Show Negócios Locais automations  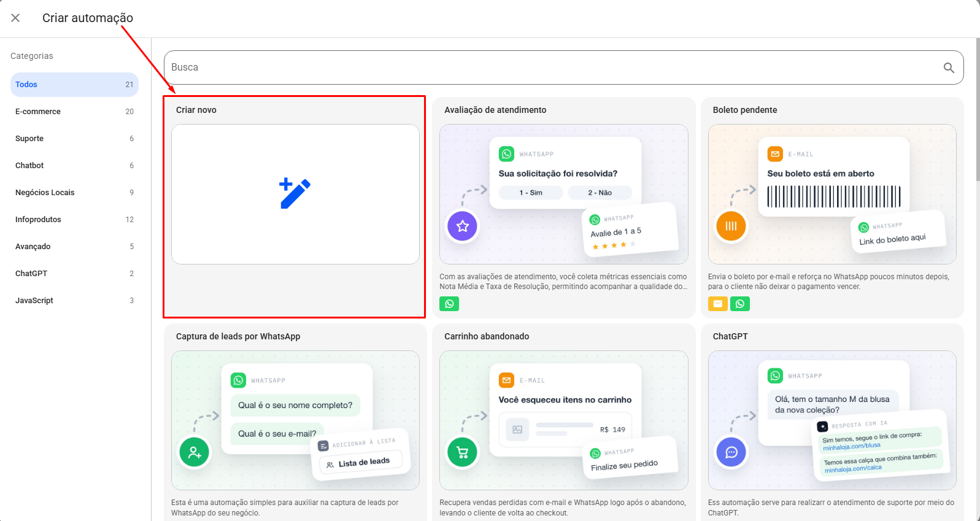point(74,193)
